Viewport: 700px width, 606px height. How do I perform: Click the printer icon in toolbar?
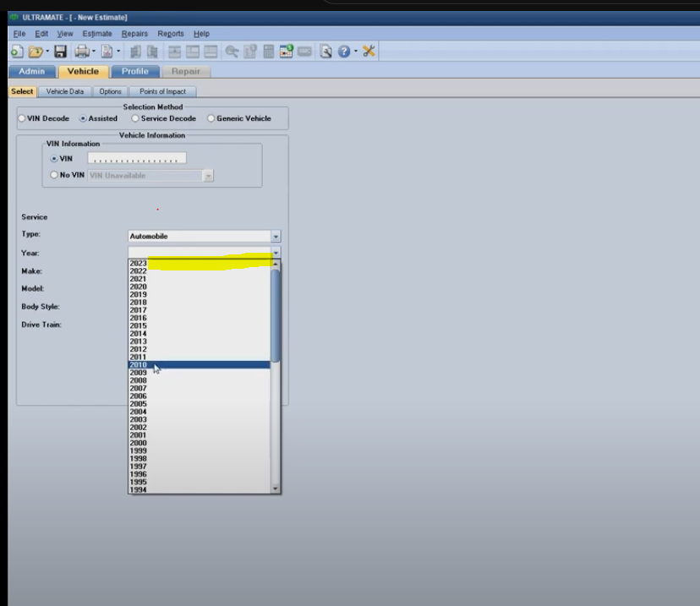click(82, 52)
